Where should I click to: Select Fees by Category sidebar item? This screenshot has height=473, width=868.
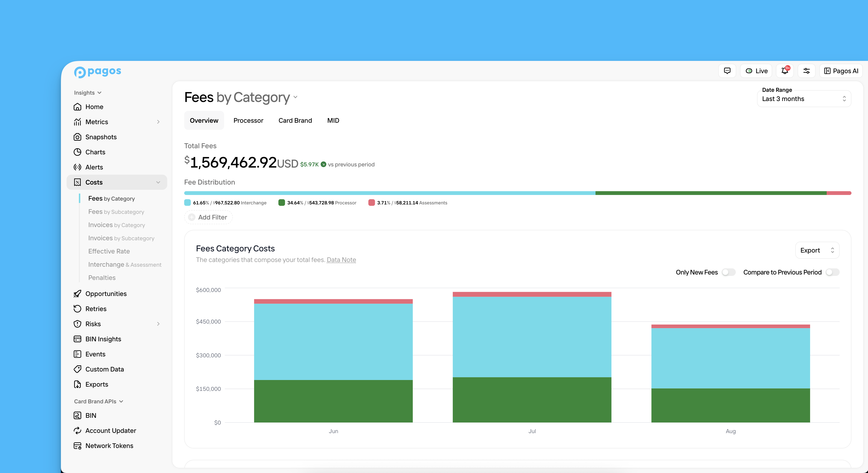click(x=111, y=198)
